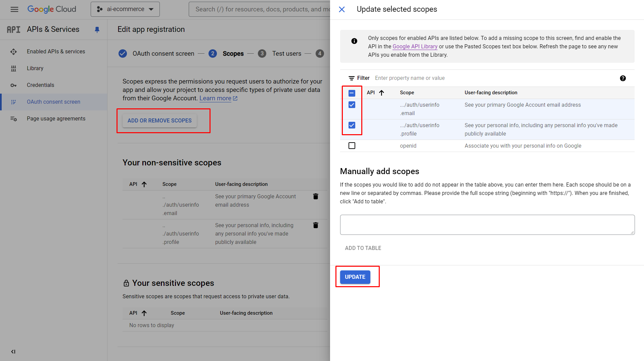Open Credentials in the sidebar
Image resolution: width=644 pixels, height=361 pixels.
tap(40, 85)
